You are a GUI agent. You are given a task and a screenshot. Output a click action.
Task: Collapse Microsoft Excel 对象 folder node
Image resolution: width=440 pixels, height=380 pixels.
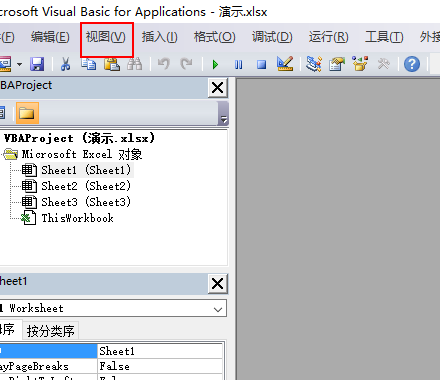(10, 154)
